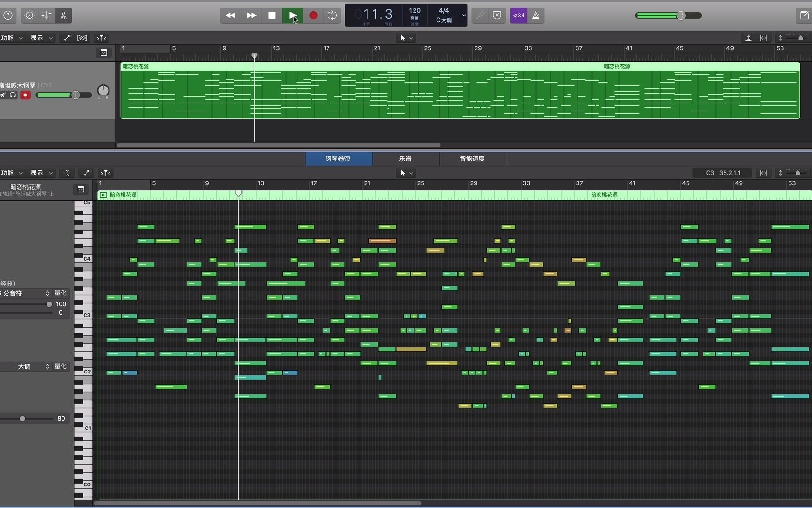The width and height of the screenshot is (812, 508).
Task: Rewind the playhead
Action: (230, 16)
